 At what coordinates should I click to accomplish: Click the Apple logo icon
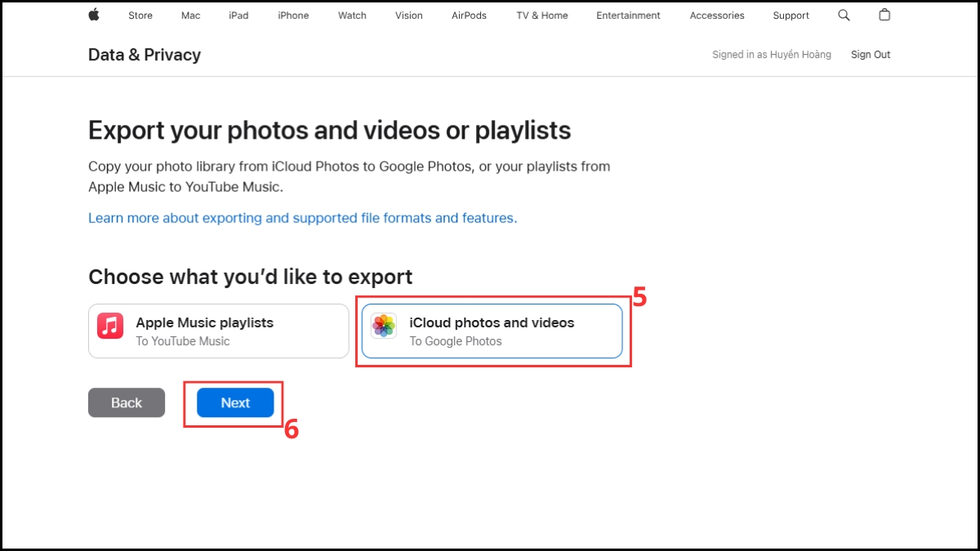(x=94, y=15)
